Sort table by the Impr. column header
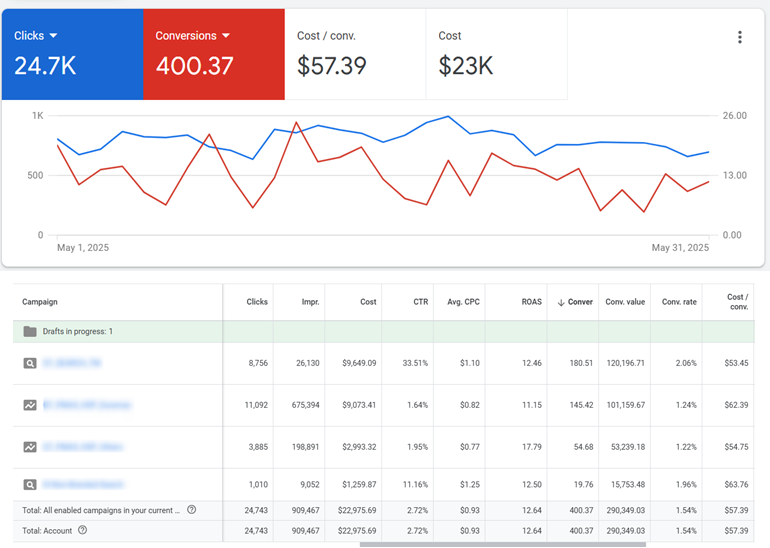770x548 pixels. [310, 302]
